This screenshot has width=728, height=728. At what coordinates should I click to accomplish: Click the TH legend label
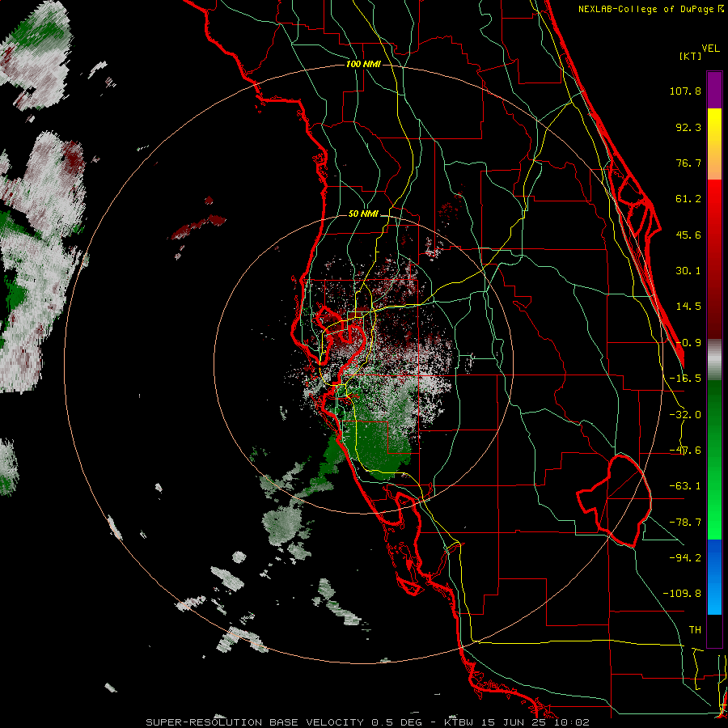point(695,629)
